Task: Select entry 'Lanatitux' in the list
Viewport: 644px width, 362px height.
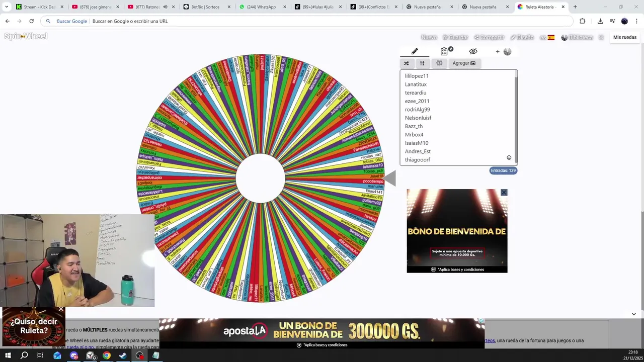Action: coord(416,84)
